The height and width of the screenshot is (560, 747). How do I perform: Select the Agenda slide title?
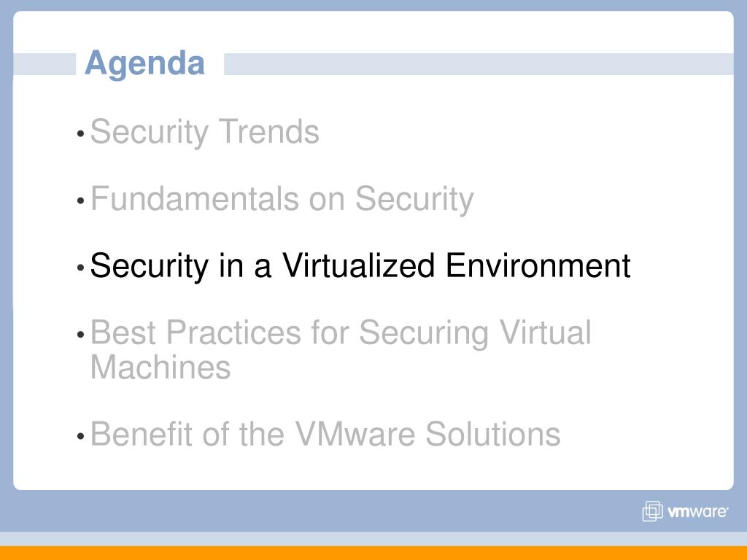coord(145,63)
